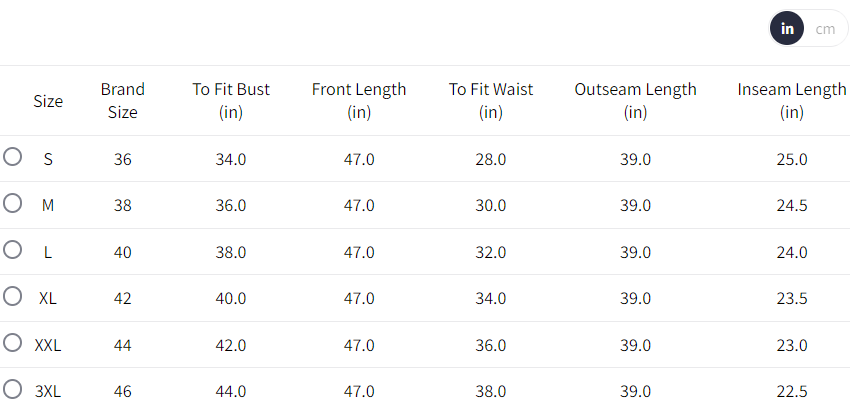Image resolution: width=850 pixels, height=407 pixels.
Task: Click the Brand Size column header
Action: [x=122, y=101]
